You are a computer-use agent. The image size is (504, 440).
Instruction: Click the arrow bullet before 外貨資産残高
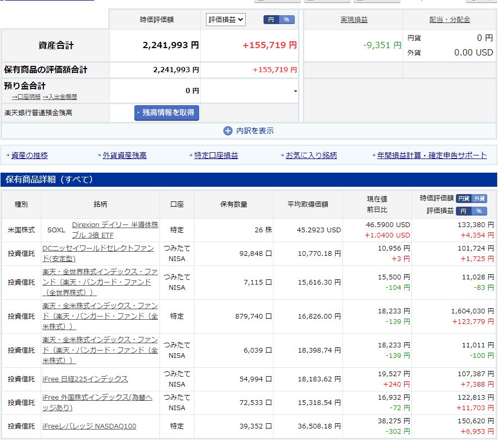click(x=99, y=155)
